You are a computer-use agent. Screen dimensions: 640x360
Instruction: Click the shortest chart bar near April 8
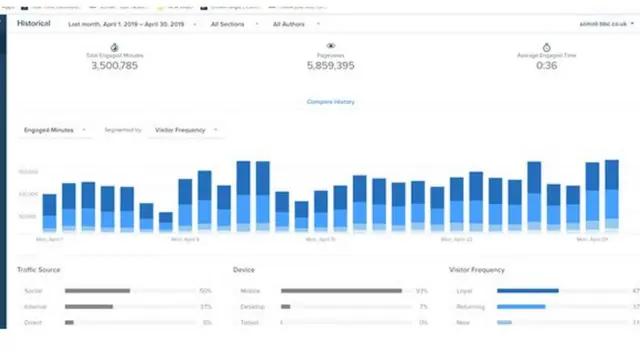point(166,222)
